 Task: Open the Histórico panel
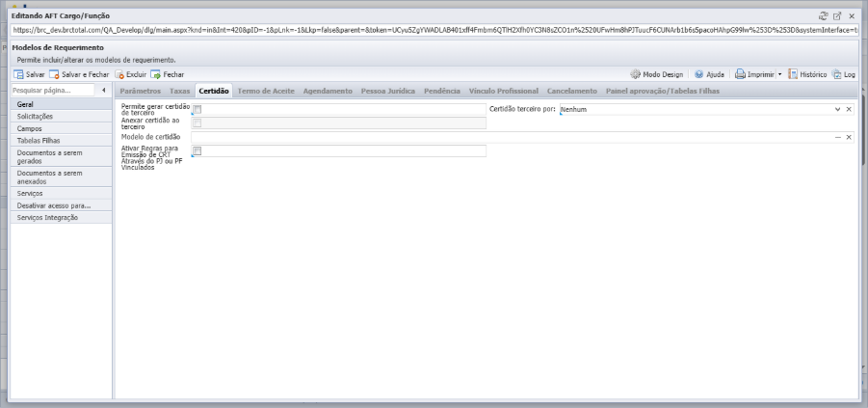(x=807, y=74)
